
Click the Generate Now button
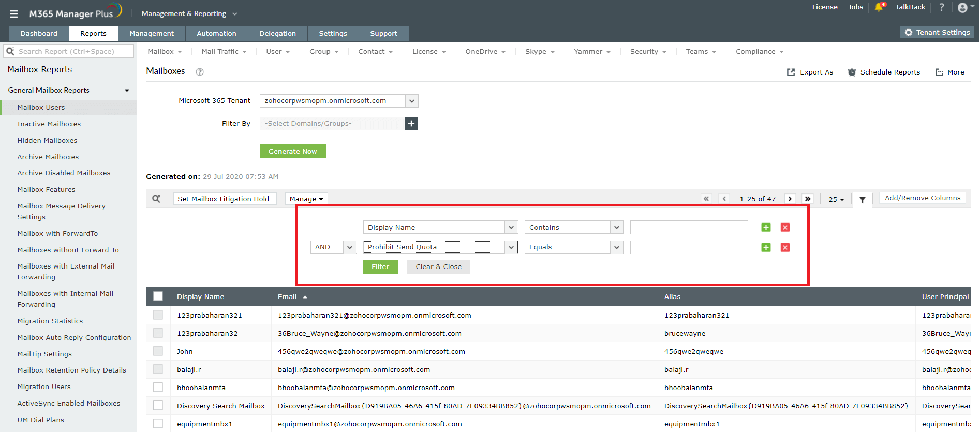(x=293, y=151)
